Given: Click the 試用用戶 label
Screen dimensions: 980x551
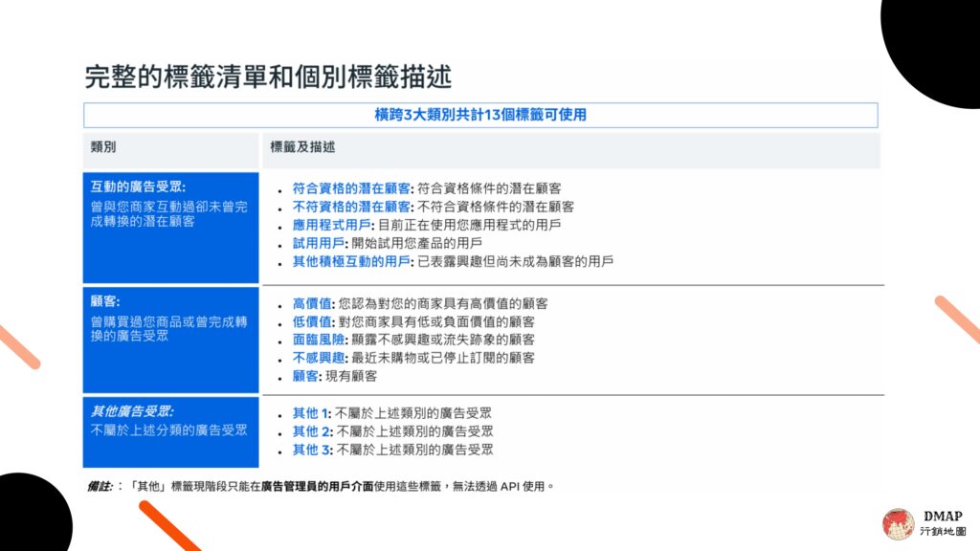Looking at the screenshot, I should click(320, 243).
